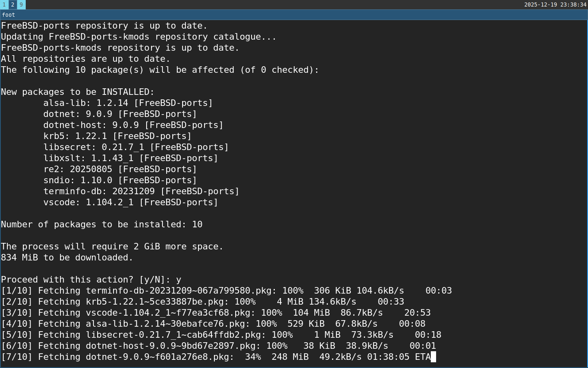The width and height of the screenshot is (588, 368).
Task: Click the "834 MiB to be downloaded." line
Action: (x=67, y=258)
